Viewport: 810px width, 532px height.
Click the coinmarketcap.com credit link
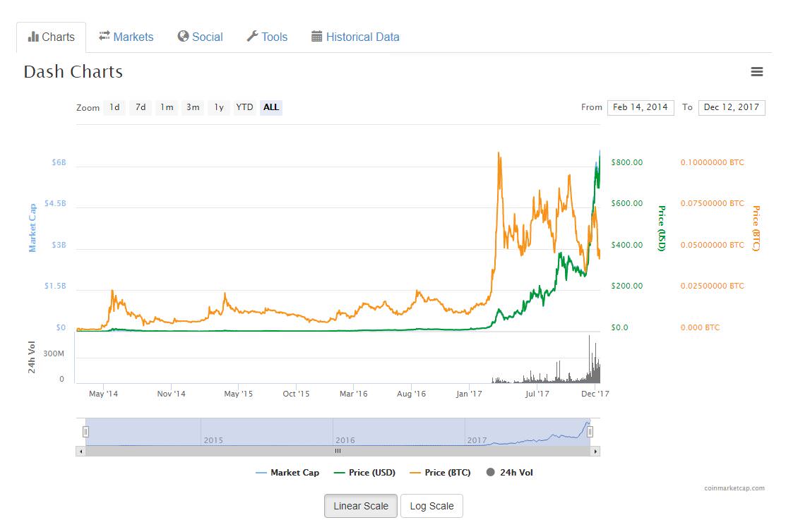pyautogui.click(x=734, y=488)
